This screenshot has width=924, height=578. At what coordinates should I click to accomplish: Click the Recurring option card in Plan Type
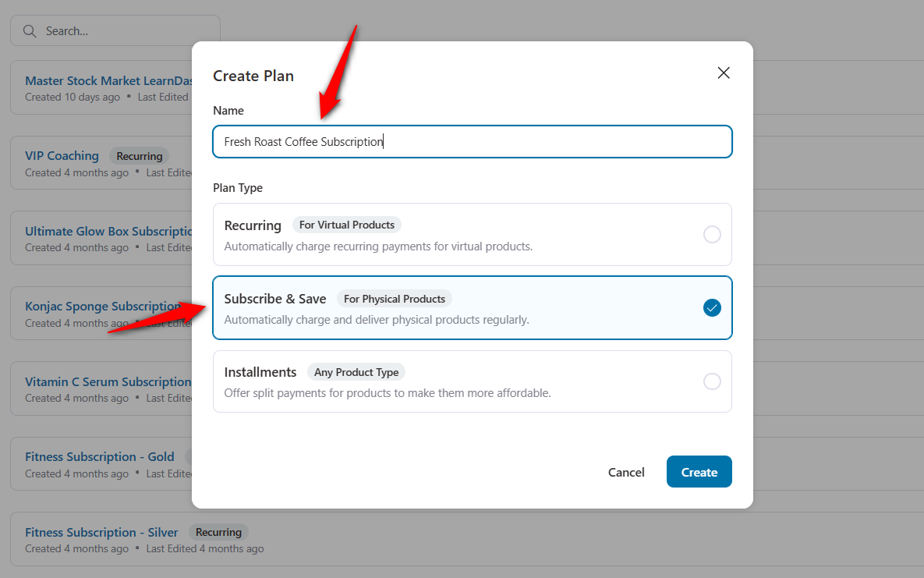pos(472,234)
